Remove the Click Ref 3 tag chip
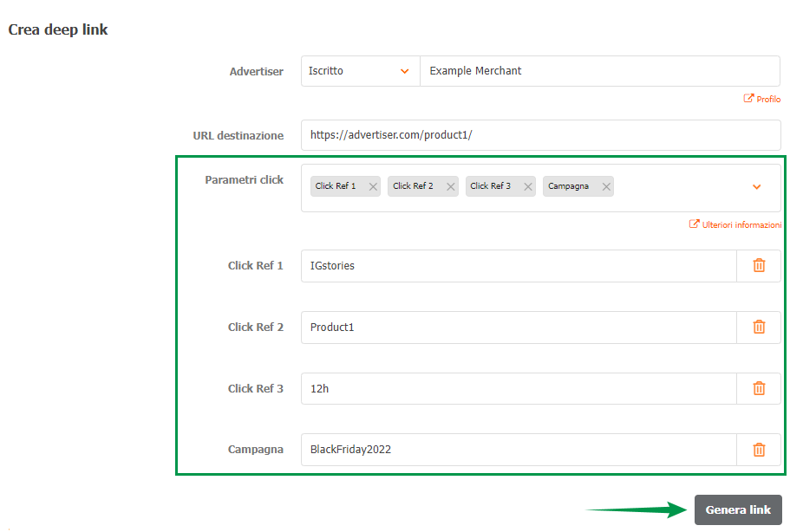790x532 pixels. coord(528,186)
